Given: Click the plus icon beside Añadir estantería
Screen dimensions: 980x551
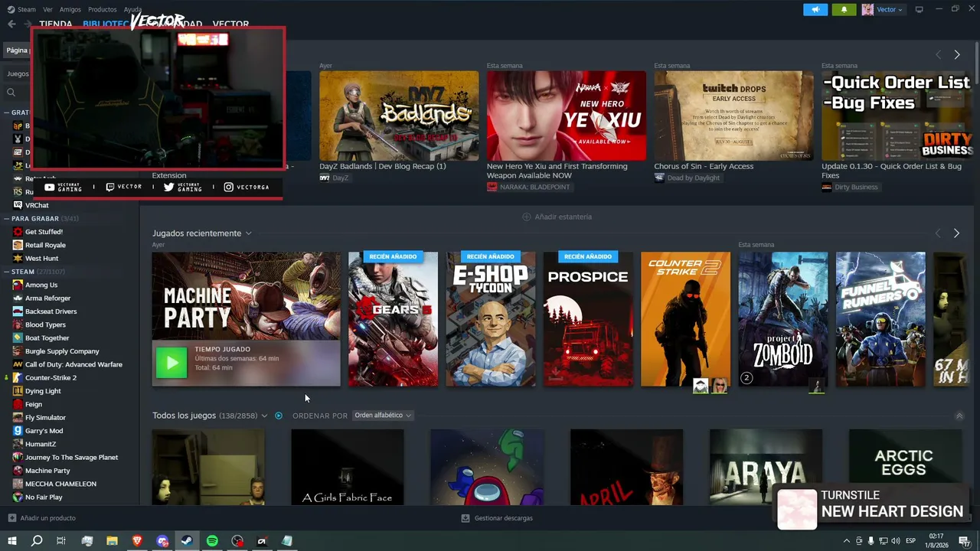Looking at the screenshot, I should coord(526,217).
